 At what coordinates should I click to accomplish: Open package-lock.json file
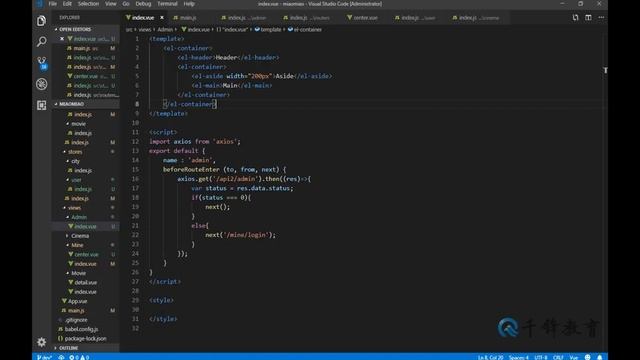click(x=85, y=338)
